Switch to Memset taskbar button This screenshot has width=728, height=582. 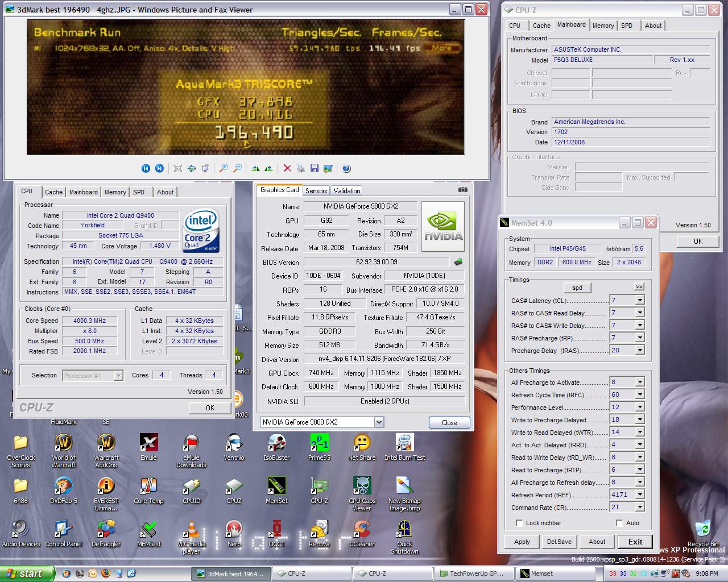(556, 573)
